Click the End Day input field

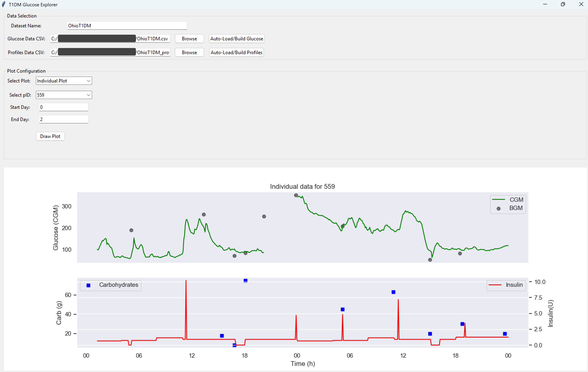point(64,119)
